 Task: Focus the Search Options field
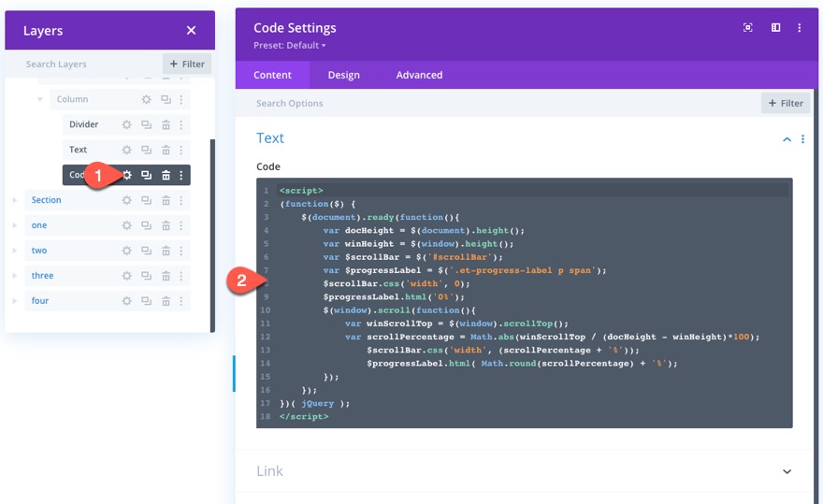coord(498,104)
